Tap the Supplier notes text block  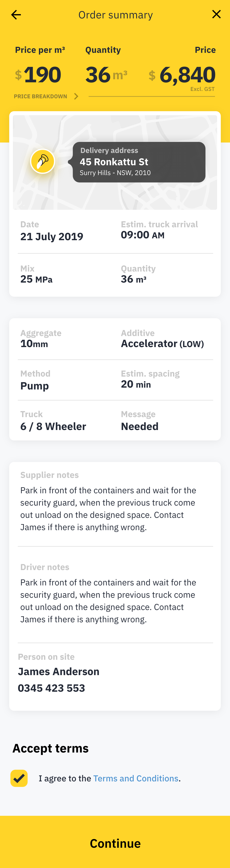108,508
